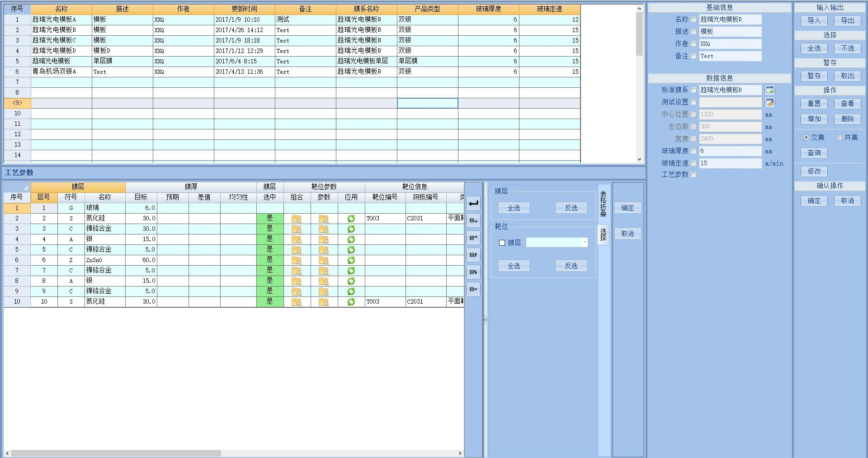This screenshot has height=458, width=868.
Task: Select table row 青岛机场双银A
Action: (x=292, y=72)
